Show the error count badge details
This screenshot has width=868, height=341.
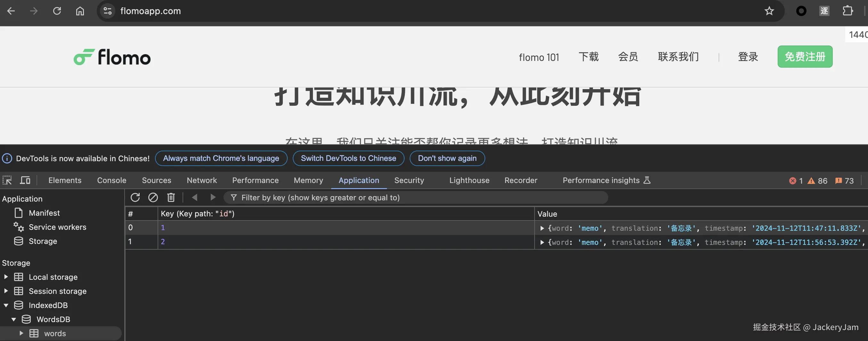click(796, 181)
